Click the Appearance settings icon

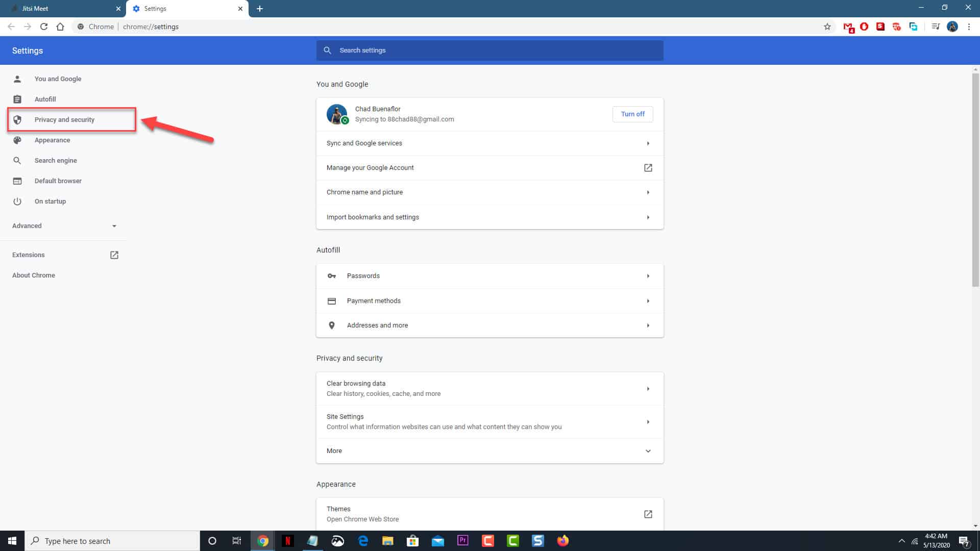coord(17,140)
